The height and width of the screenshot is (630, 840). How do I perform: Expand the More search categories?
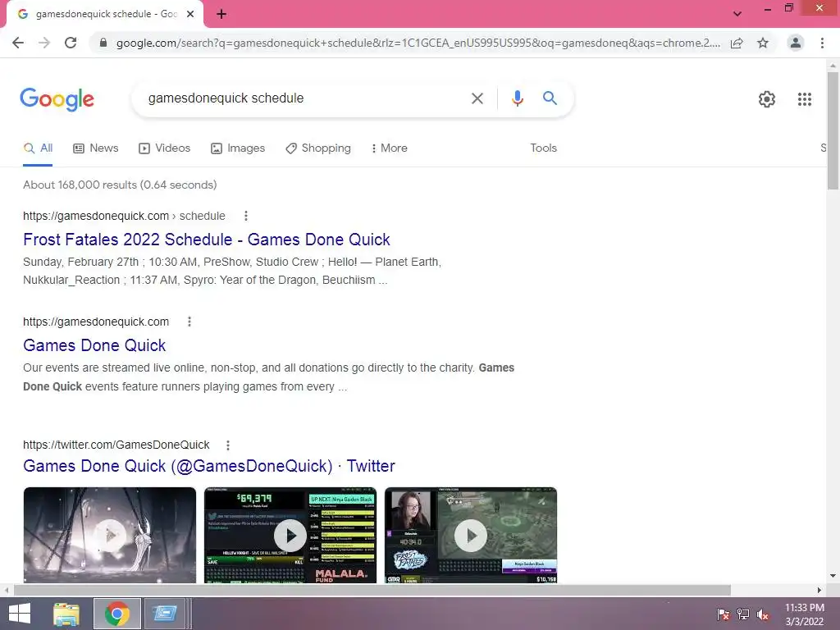click(x=390, y=148)
